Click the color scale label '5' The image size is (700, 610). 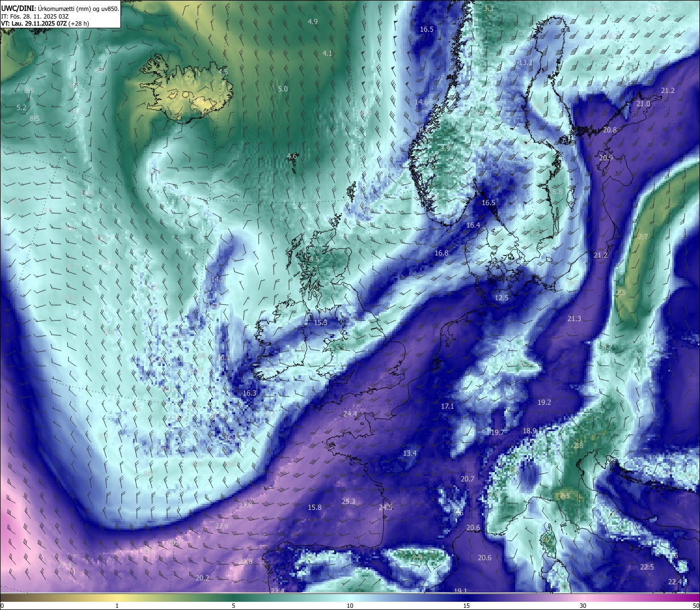coord(234,606)
